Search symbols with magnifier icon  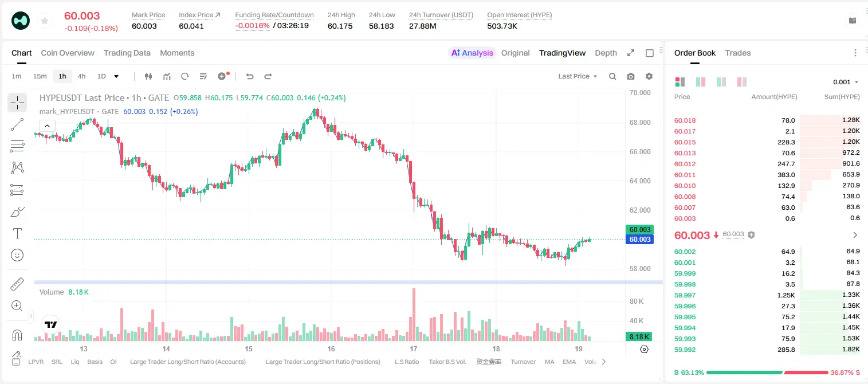coord(612,76)
